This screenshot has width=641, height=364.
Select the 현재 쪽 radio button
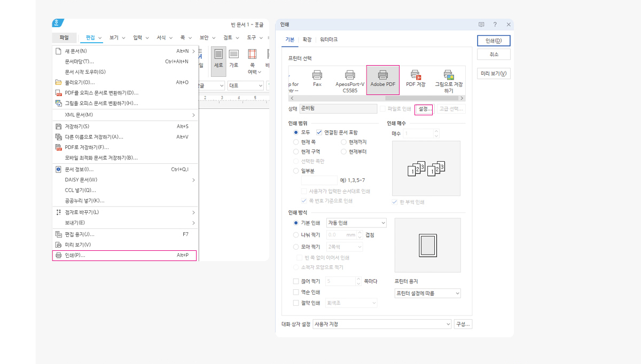tap(296, 142)
